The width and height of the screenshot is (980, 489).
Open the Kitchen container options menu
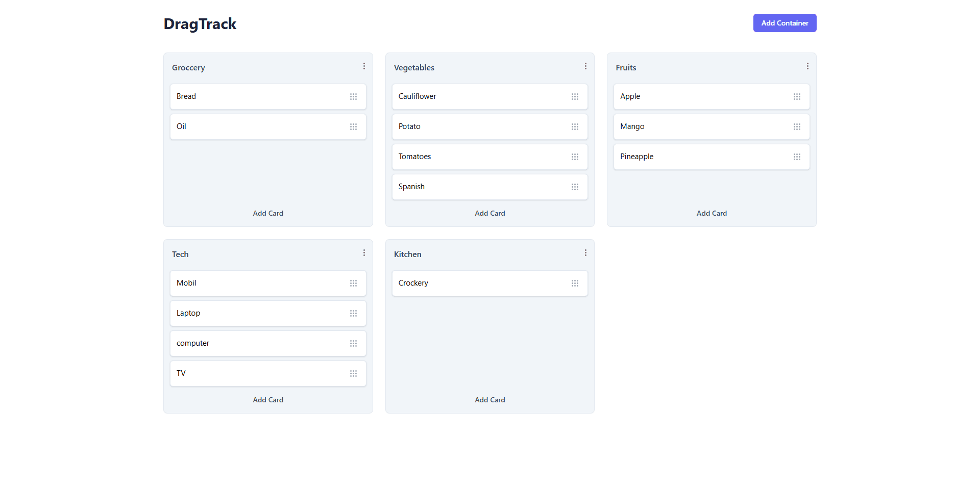585,253
